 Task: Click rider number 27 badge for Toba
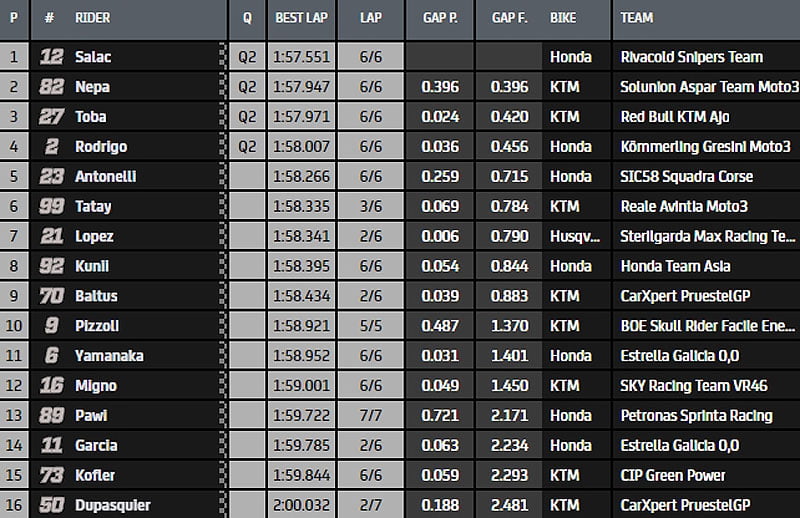(x=50, y=117)
